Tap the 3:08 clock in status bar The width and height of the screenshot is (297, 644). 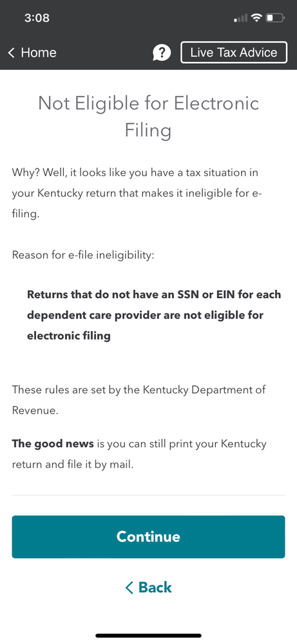[x=37, y=17]
